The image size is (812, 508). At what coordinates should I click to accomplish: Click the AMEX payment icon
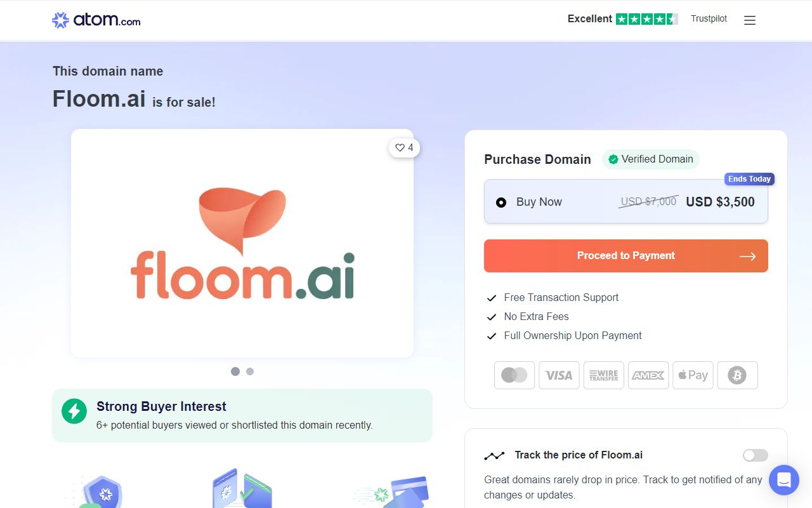click(x=648, y=375)
